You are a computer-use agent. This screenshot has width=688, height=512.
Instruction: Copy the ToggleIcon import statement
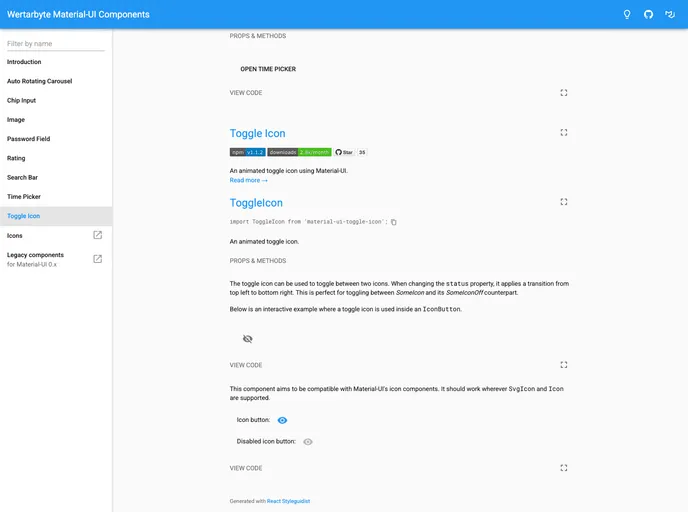[x=394, y=222]
